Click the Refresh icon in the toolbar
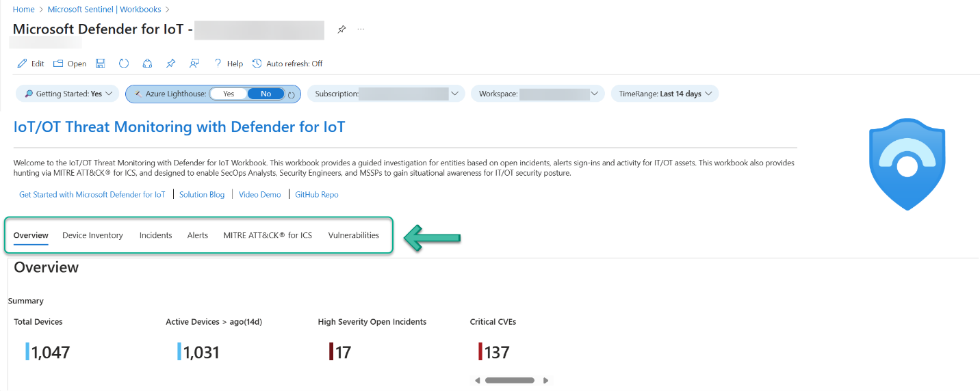 (x=124, y=64)
